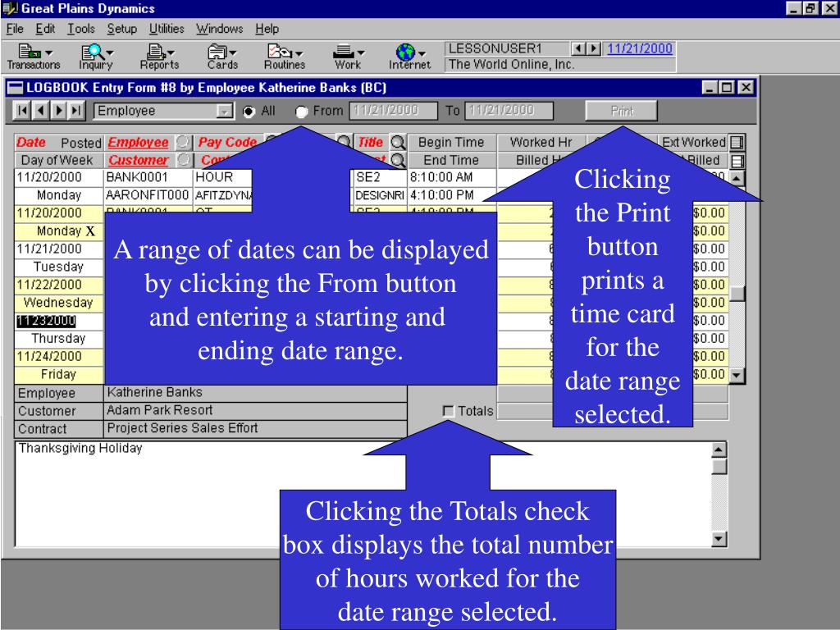Open the Tools menu

pyautogui.click(x=81, y=29)
